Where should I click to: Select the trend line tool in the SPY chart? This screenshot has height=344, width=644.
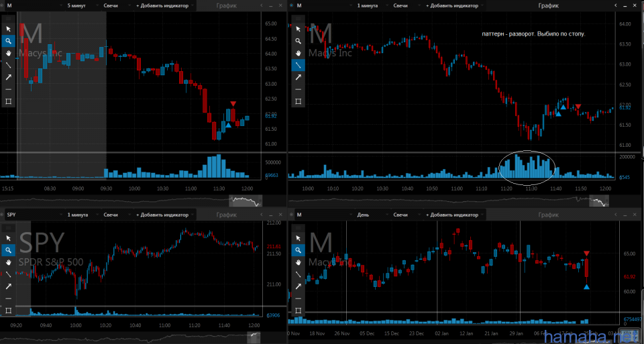tap(8, 274)
